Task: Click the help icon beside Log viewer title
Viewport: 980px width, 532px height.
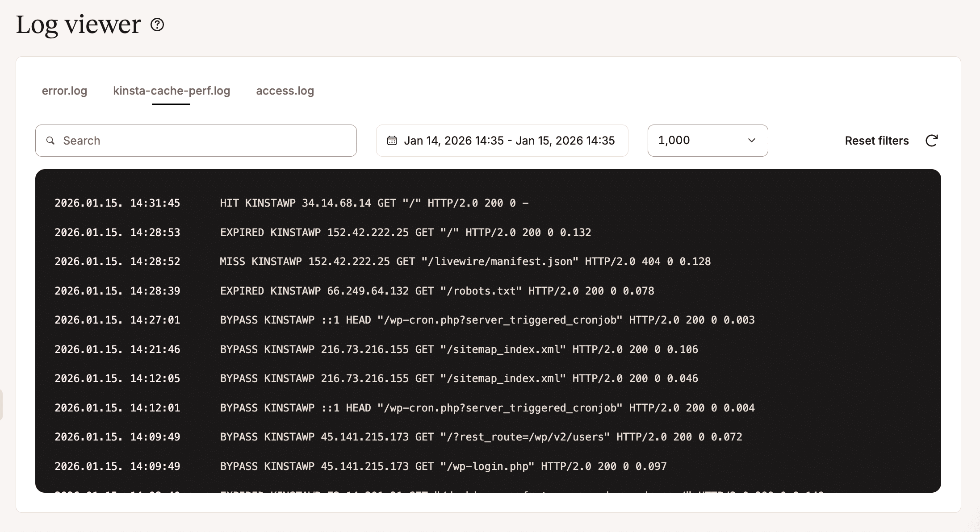Action: pos(156,25)
